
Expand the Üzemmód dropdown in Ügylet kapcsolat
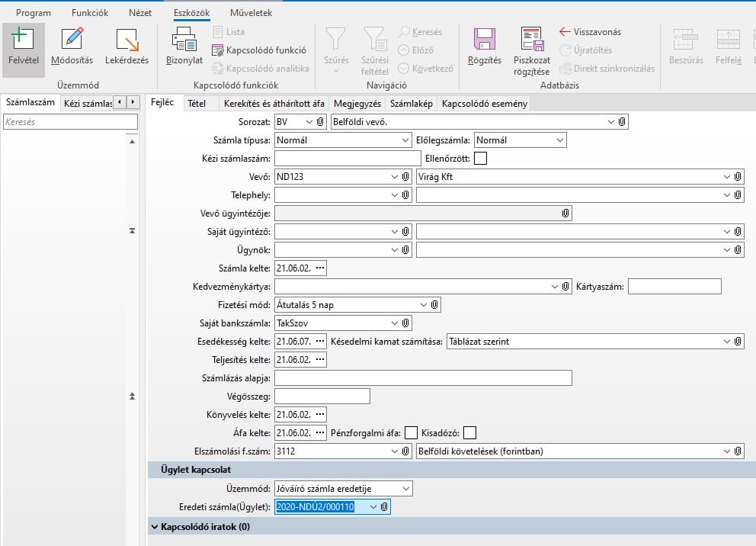pos(406,488)
